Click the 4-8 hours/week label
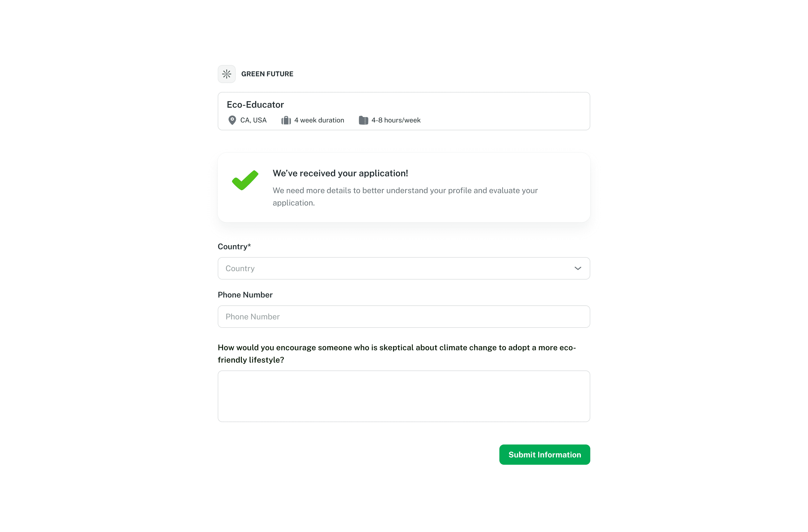 (x=396, y=120)
